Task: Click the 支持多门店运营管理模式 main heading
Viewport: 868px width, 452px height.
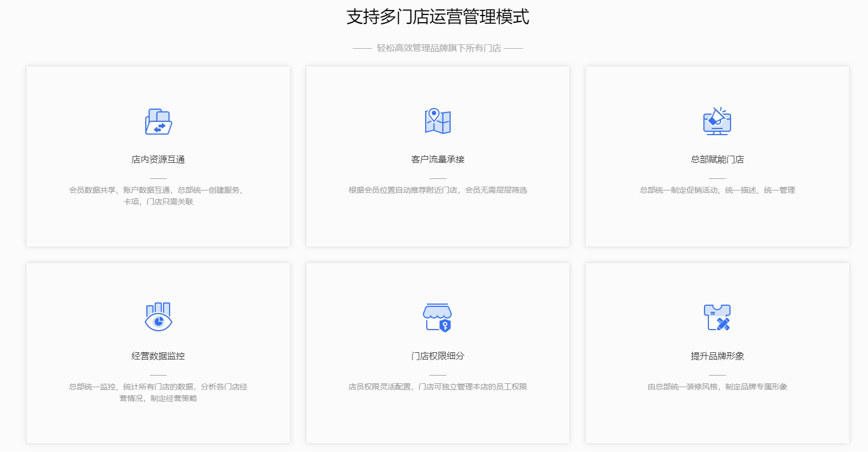Action: (438, 17)
